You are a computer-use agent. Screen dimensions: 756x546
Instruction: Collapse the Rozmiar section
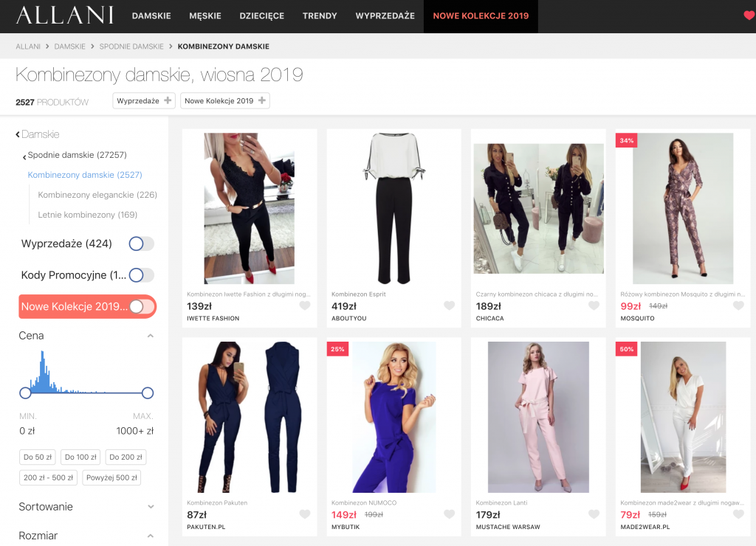[x=151, y=536]
